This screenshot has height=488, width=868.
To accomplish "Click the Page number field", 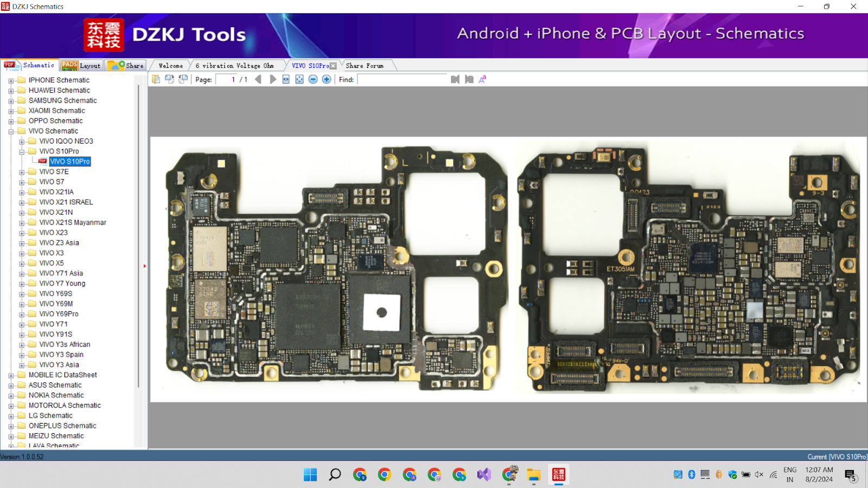I will pyautogui.click(x=226, y=79).
